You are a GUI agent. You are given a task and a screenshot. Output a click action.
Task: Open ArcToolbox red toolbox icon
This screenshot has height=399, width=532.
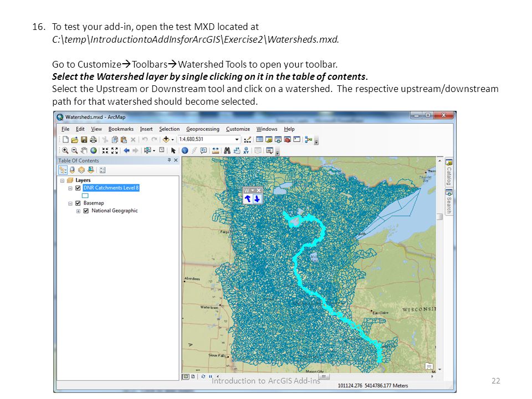pyautogui.click(x=288, y=140)
